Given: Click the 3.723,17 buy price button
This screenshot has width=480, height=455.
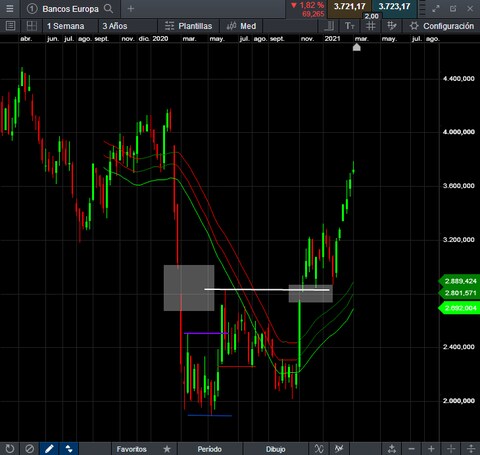Looking at the screenshot, I should pyautogui.click(x=394, y=7).
